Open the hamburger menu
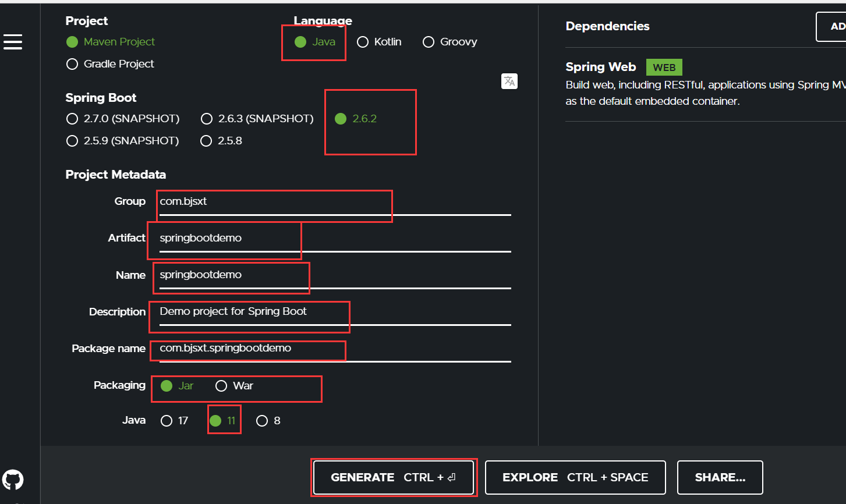This screenshot has height=504, width=846. coord(13,42)
